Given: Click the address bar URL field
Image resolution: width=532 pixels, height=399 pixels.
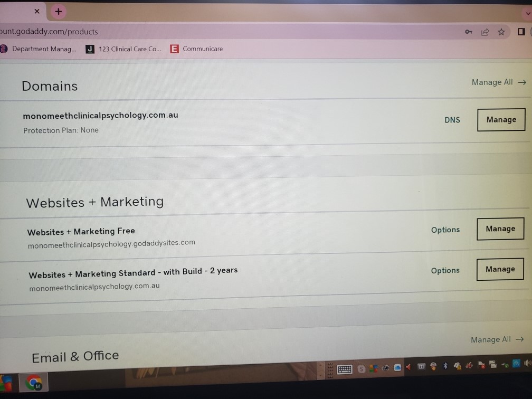Looking at the screenshot, I should pos(211,32).
